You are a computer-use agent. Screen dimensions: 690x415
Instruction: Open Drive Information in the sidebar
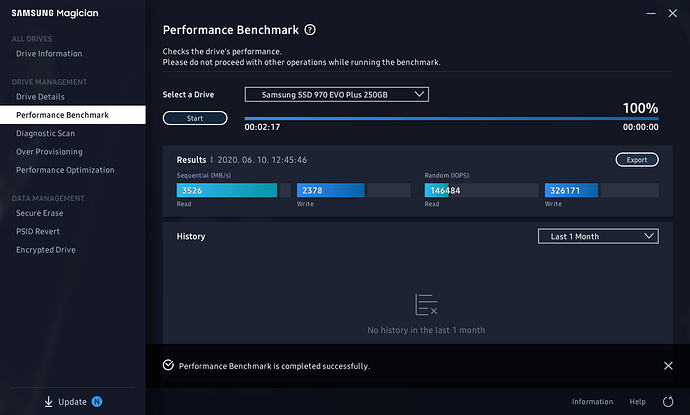(49, 54)
